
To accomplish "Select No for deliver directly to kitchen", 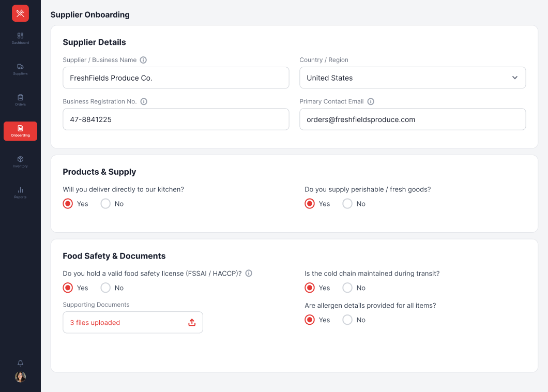I will pos(105,204).
